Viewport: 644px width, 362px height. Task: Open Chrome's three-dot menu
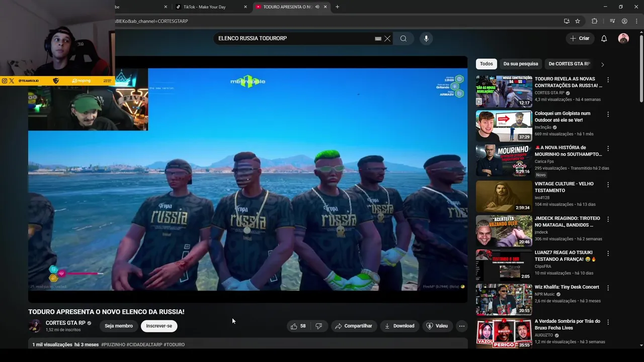(636, 21)
